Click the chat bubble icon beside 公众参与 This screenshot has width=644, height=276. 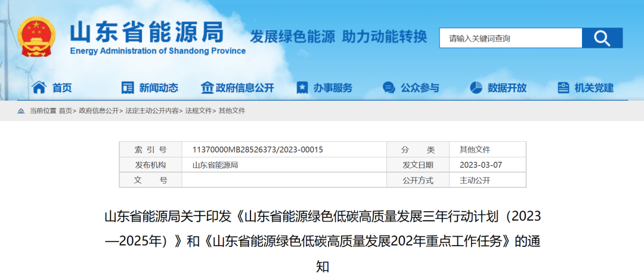389,88
